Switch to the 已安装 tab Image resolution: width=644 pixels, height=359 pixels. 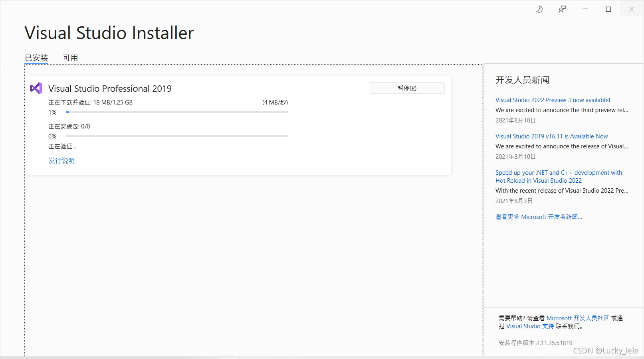click(x=36, y=58)
